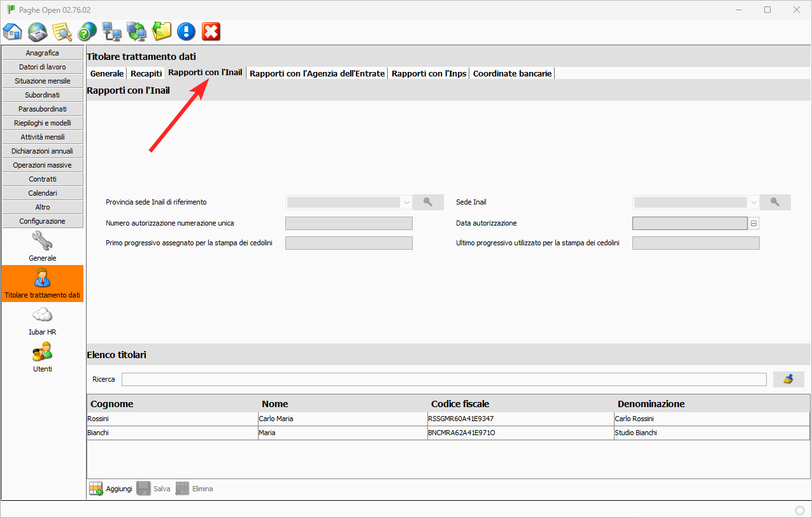The width and height of the screenshot is (812, 518).
Task: Click the networked computers icon
Action: point(112,31)
